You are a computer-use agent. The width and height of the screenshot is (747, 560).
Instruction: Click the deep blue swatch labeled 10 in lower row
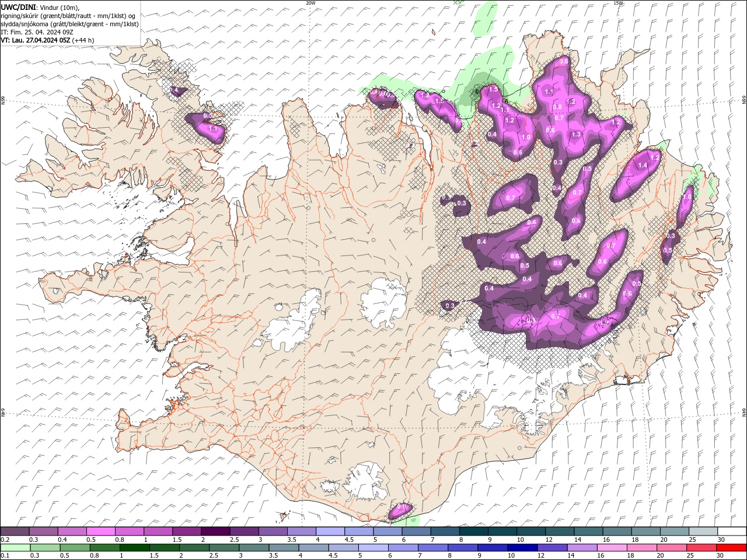[522, 548]
